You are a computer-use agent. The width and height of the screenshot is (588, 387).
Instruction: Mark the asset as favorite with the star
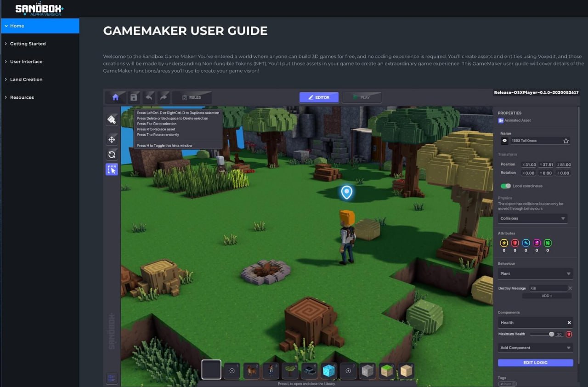click(566, 141)
